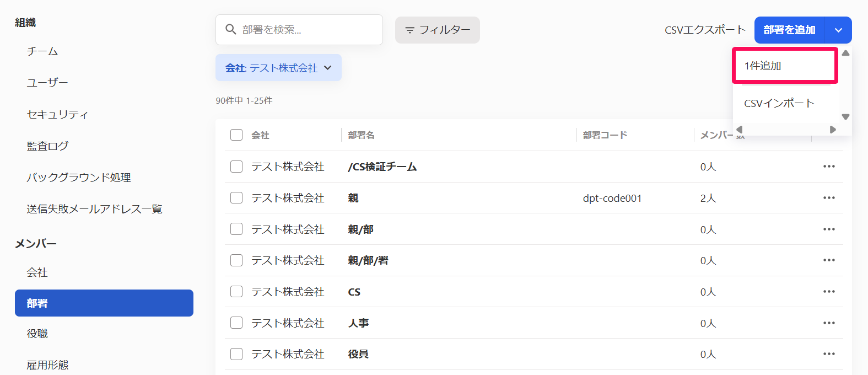Open more options for 親/部/署 row
This screenshot has width=868, height=375.
click(829, 260)
